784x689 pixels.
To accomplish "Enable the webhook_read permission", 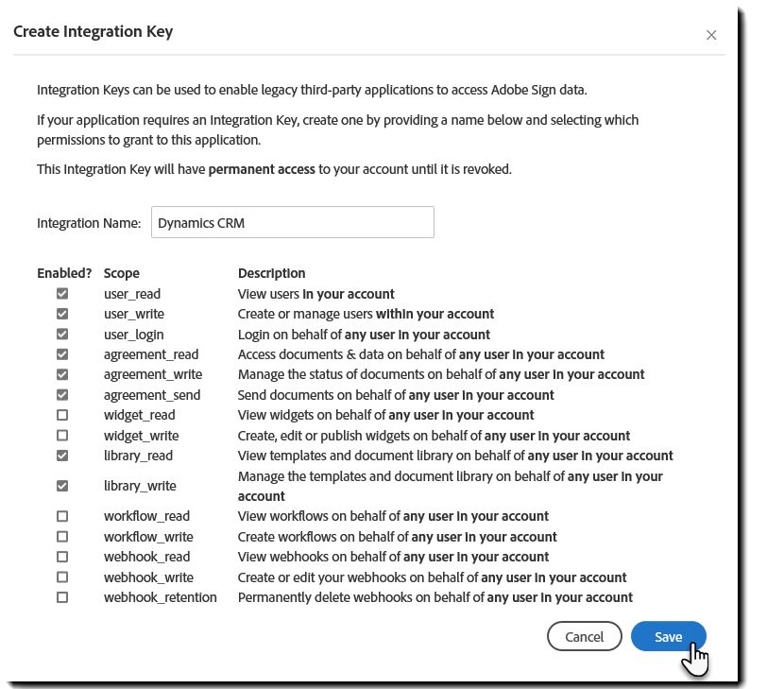I will click(x=62, y=557).
